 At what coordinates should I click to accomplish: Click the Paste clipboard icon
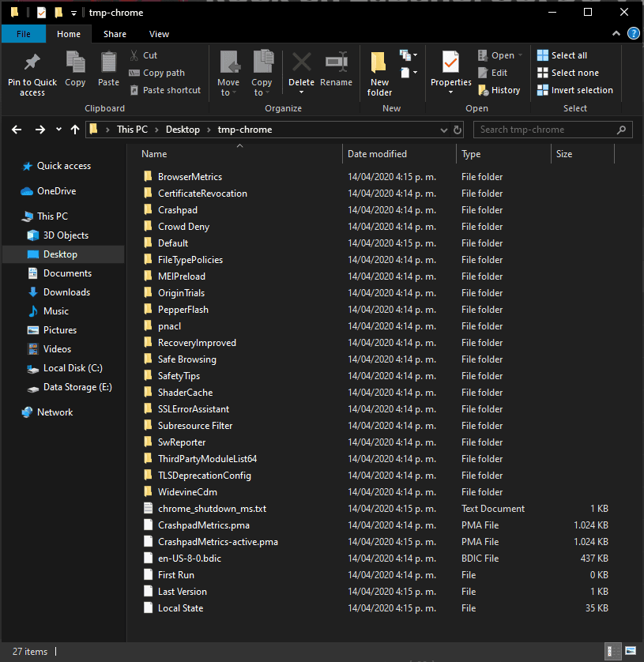[108, 63]
